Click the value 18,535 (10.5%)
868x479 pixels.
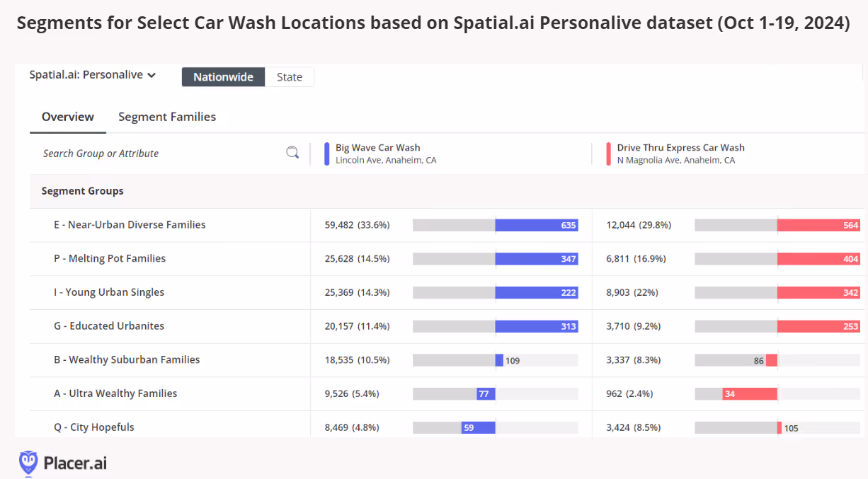357,360
